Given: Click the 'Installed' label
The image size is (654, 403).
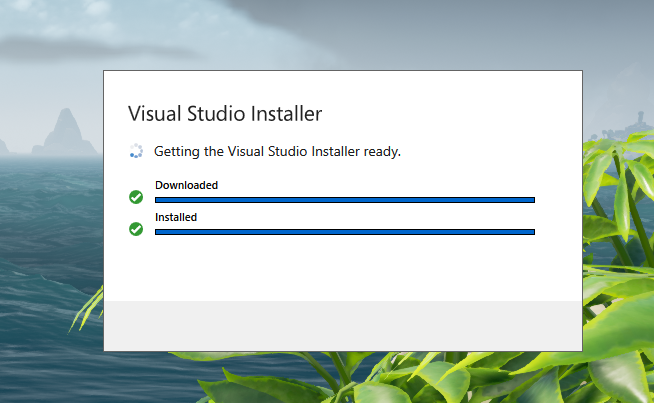Looking at the screenshot, I should tap(176, 217).
